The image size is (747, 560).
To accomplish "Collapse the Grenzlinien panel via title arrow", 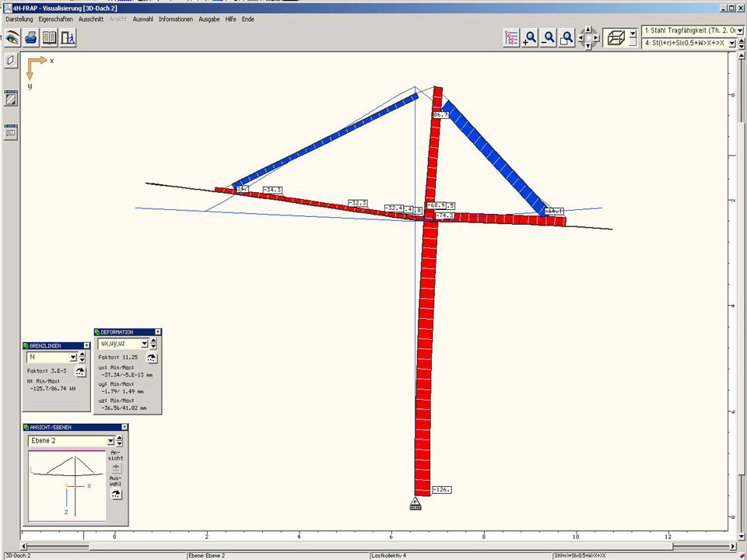I will [85, 345].
